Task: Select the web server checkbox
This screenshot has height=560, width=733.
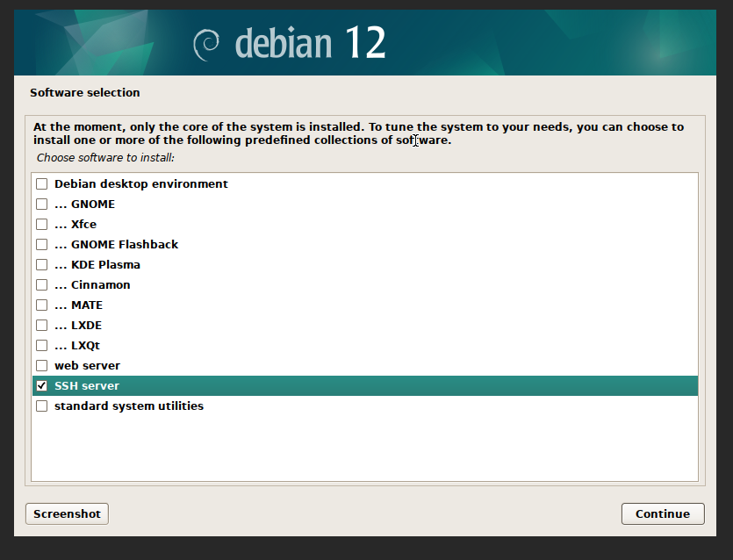Action: [x=41, y=366]
